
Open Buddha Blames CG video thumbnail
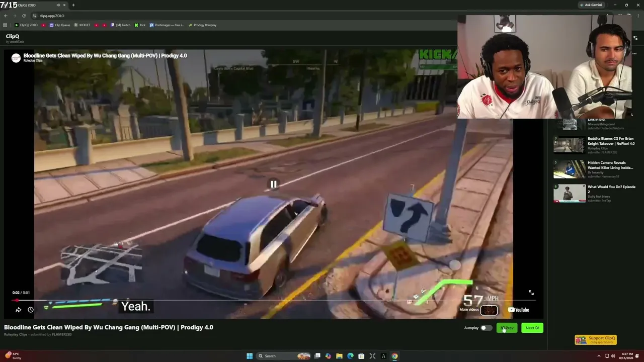[x=570, y=144]
